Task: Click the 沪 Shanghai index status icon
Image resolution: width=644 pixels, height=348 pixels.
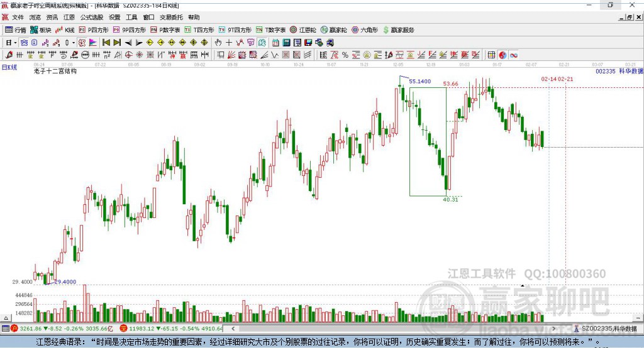Action: (x=14, y=329)
